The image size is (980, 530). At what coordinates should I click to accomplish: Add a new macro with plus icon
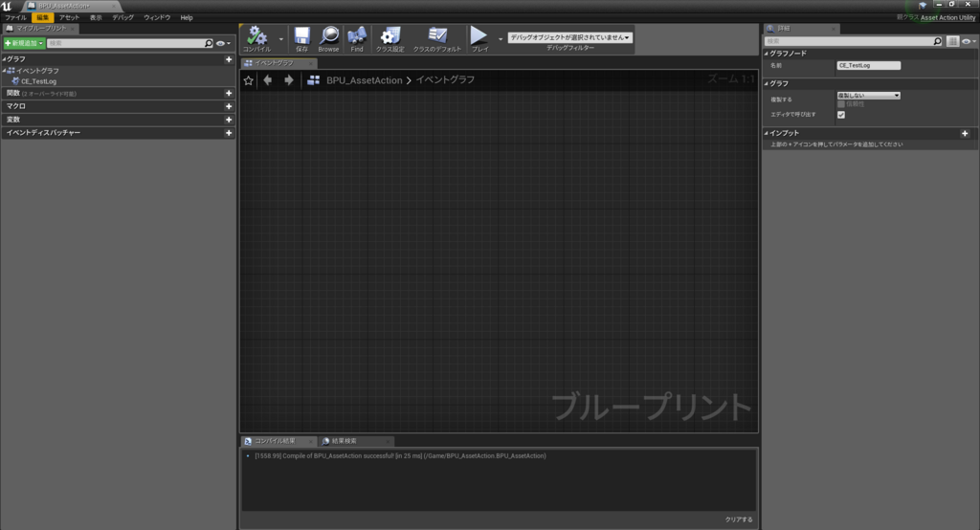pyautogui.click(x=229, y=106)
